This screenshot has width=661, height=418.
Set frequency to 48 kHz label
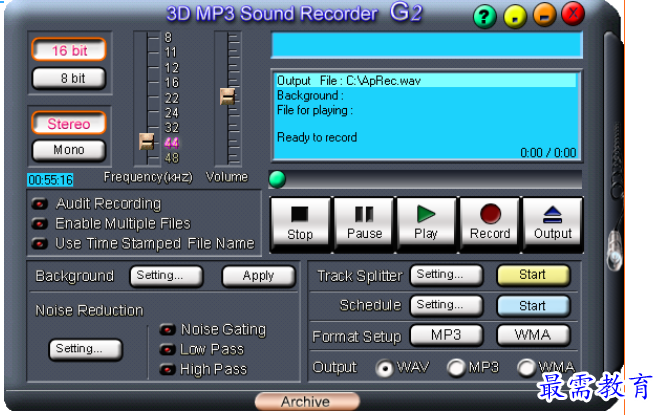172,158
